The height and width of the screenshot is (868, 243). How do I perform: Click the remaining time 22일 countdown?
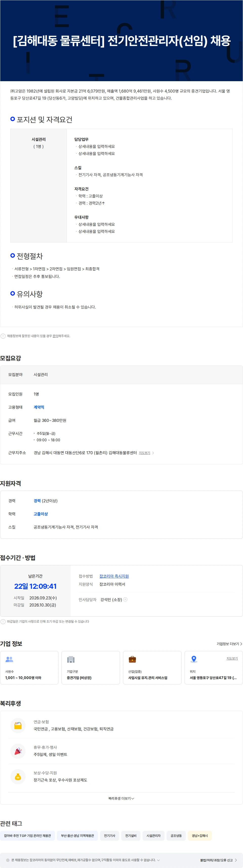pyautogui.click(x=35, y=586)
